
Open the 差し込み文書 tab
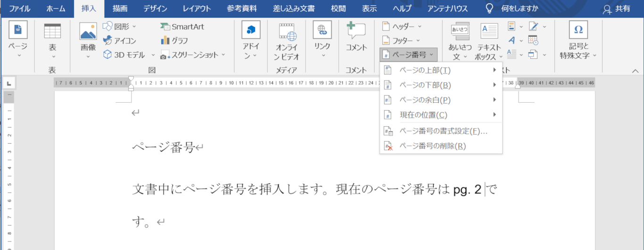point(294,8)
